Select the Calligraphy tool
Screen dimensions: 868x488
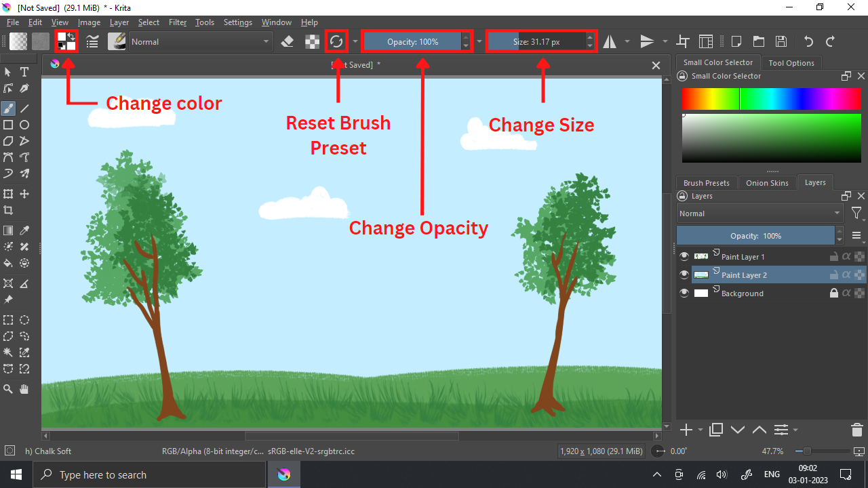click(x=24, y=88)
